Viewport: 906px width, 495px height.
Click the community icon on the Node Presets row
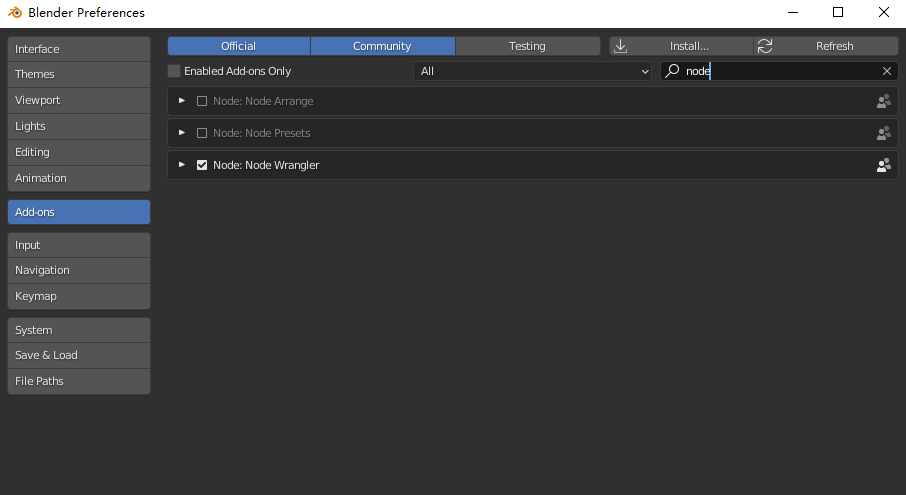click(x=883, y=133)
